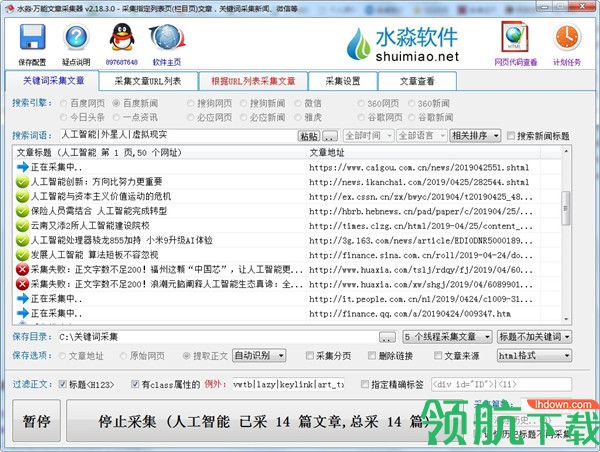
Task: Toggle 搜索新闻标题 checkbox
Action: pos(510,135)
